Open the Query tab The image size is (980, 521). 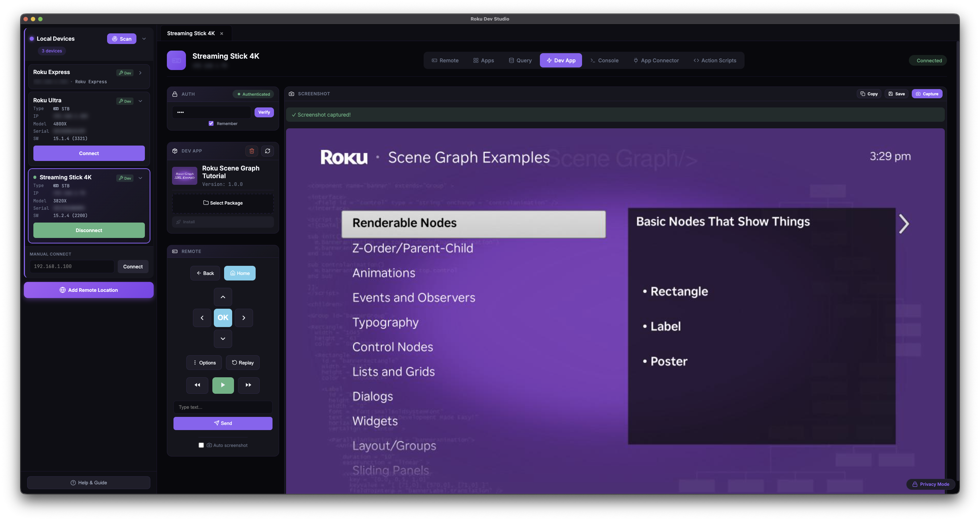(x=520, y=60)
